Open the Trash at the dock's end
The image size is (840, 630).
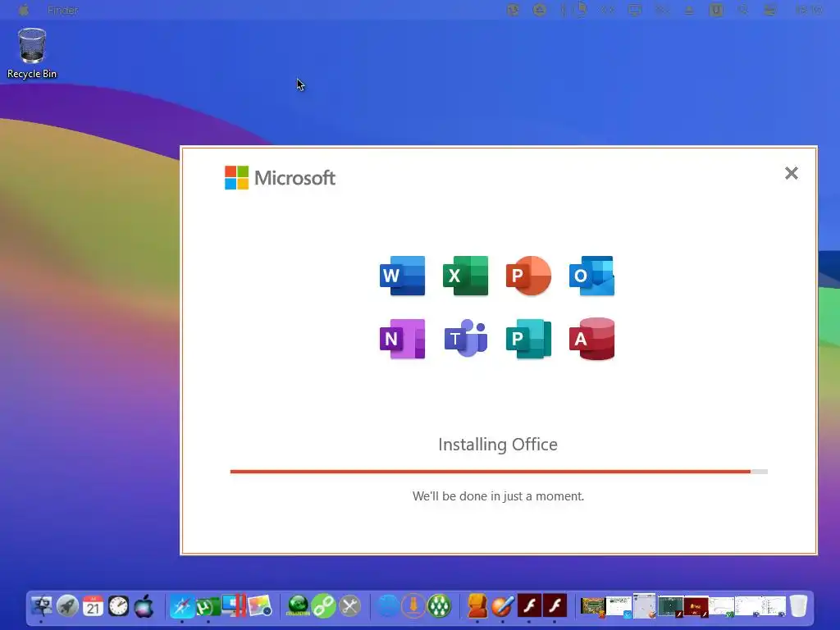(x=798, y=606)
